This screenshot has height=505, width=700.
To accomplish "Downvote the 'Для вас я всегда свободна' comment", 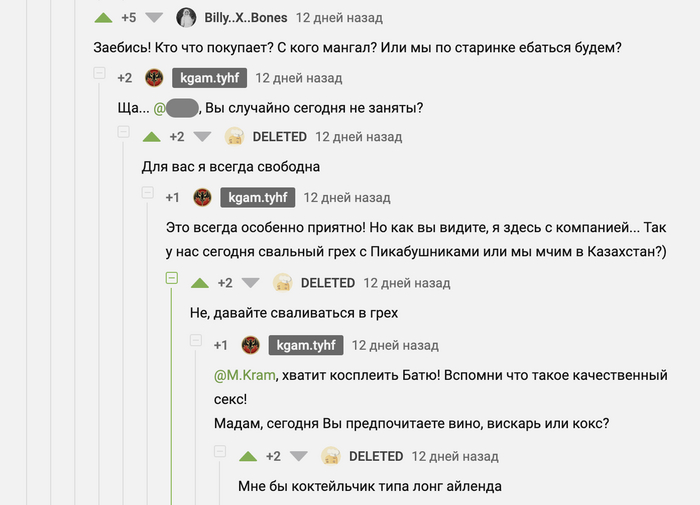I will click(202, 137).
